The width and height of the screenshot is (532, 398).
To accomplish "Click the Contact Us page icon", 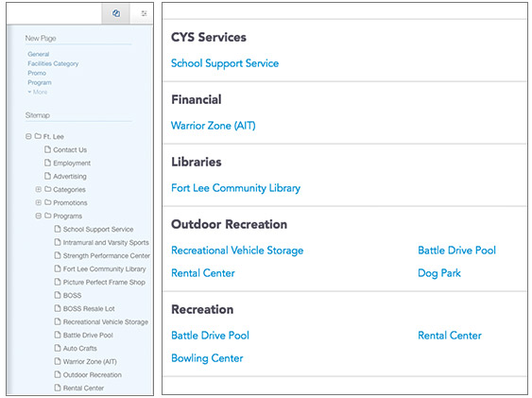I will tap(48, 149).
